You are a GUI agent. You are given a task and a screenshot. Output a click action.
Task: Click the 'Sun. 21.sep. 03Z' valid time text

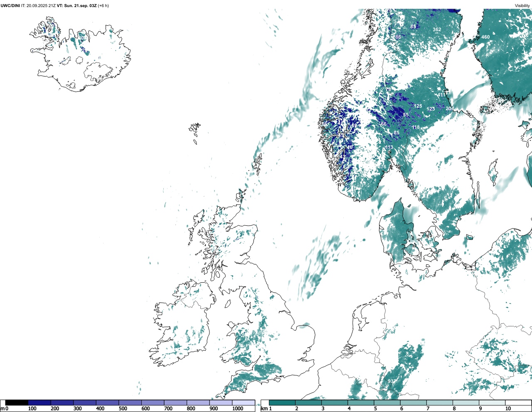point(80,6)
